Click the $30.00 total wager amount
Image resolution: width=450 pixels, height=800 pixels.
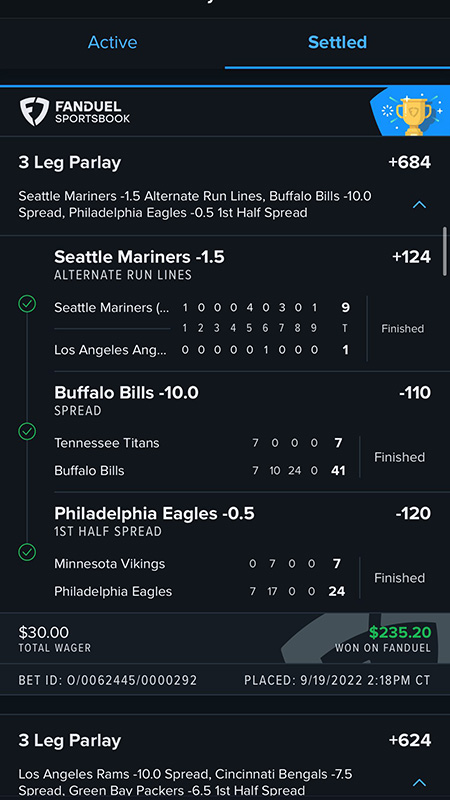(x=43, y=633)
